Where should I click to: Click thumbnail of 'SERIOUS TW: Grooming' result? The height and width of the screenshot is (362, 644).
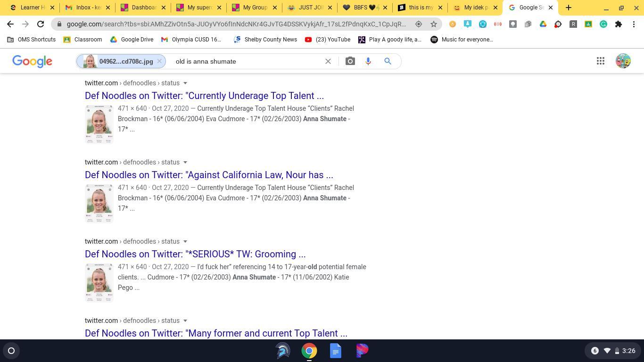click(x=99, y=282)
